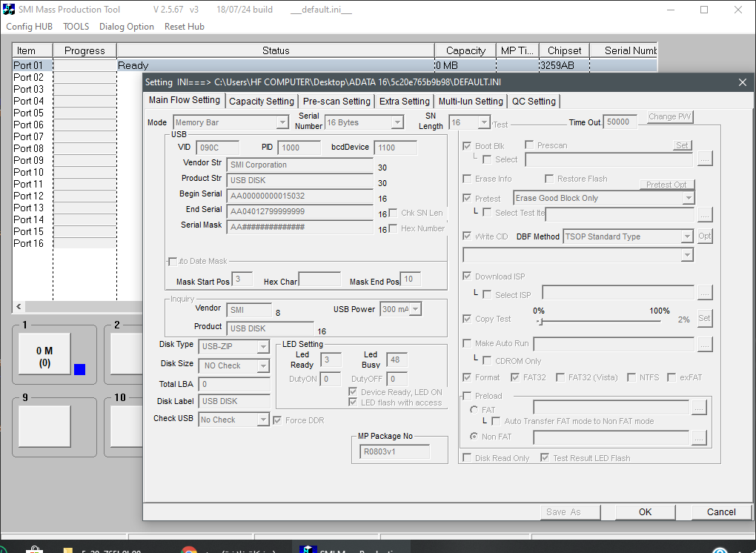The image size is (756, 553).
Task: Click the Vendor Str input field
Action: tap(299, 165)
